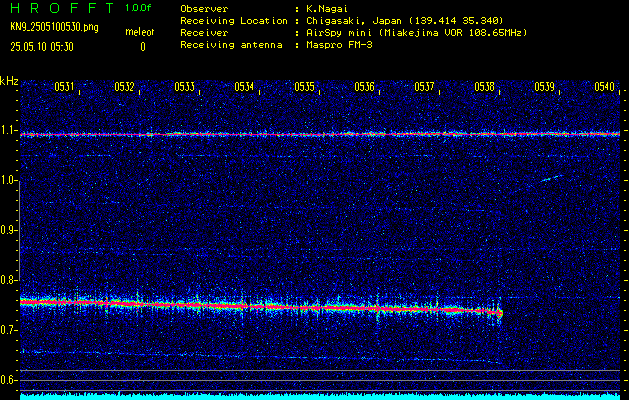Screen dimensions: 629x400
Task: Click the 0532 time marker
Action: 124,87
